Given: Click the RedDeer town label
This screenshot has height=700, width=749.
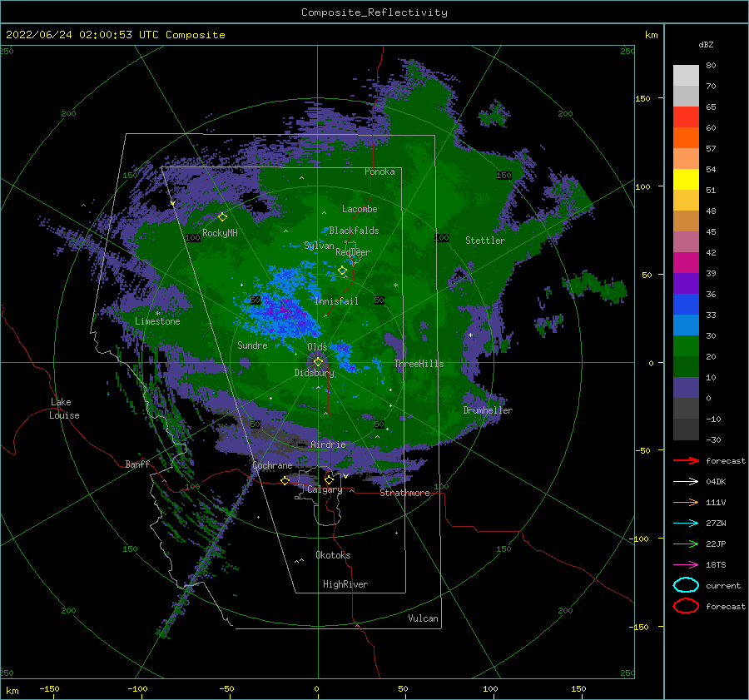Looking at the screenshot, I should (x=353, y=252).
